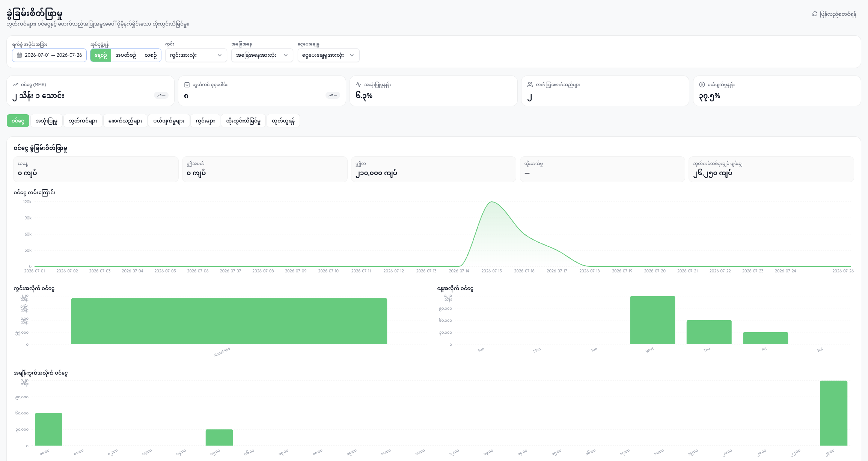This screenshot has height=461, width=868.
Task: Open the အခြေအနေအားလုံး status dropdown
Action: 262,55
